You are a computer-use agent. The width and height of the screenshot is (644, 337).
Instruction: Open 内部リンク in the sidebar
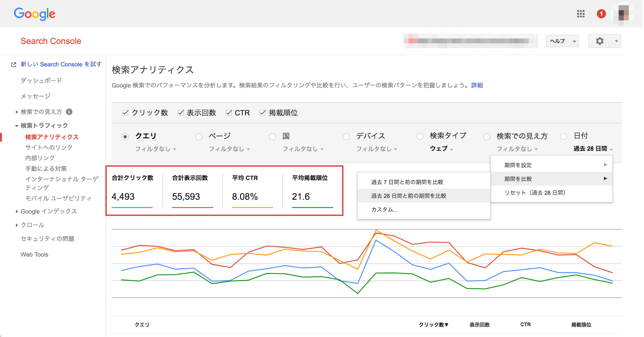click(40, 158)
